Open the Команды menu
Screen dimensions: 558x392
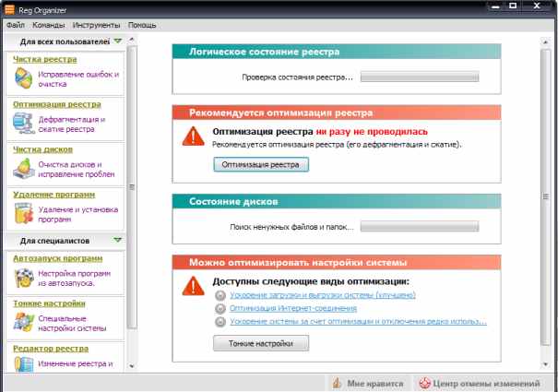point(49,25)
